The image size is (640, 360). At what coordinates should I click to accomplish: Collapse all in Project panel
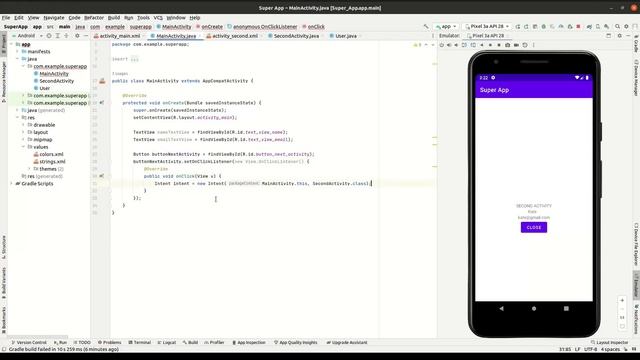click(66, 36)
